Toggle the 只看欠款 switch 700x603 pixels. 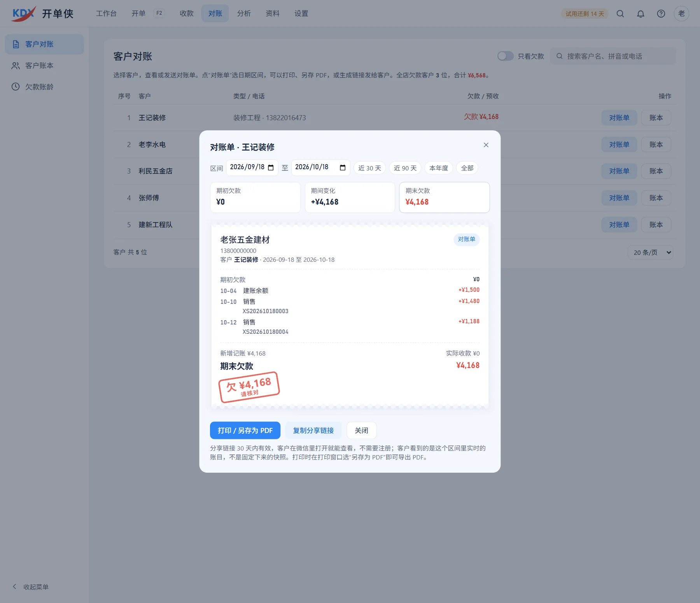[505, 56]
